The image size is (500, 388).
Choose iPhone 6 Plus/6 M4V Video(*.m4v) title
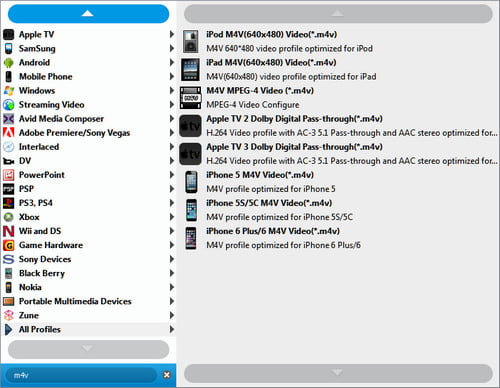273,231
